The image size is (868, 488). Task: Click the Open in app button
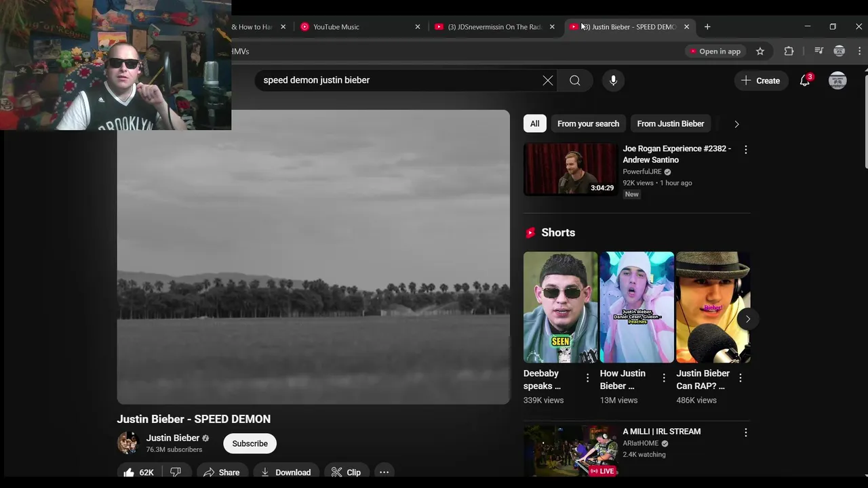coord(714,52)
